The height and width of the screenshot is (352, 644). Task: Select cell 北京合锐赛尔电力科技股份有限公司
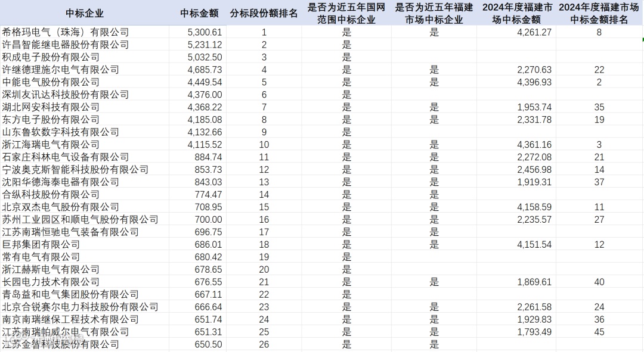(x=85, y=307)
